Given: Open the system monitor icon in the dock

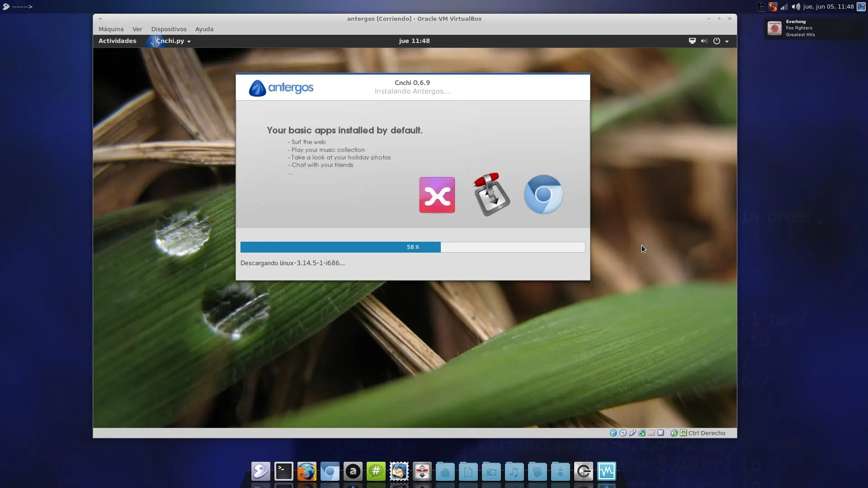Looking at the screenshot, I should [607, 471].
